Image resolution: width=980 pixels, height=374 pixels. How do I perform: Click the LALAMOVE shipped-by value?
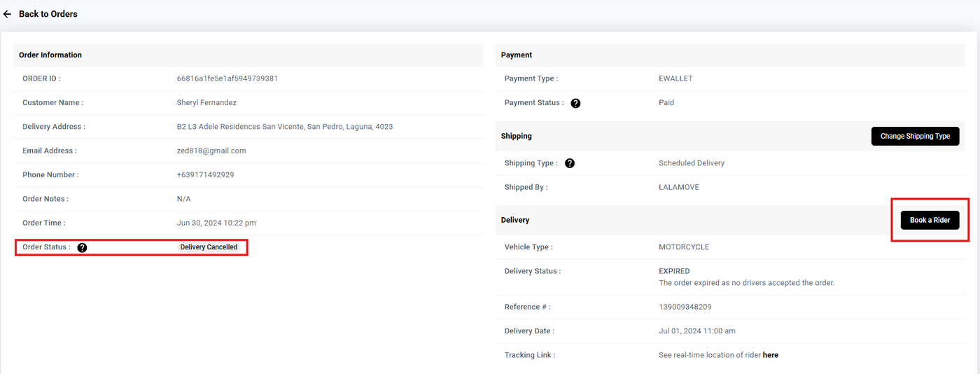pyautogui.click(x=679, y=187)
